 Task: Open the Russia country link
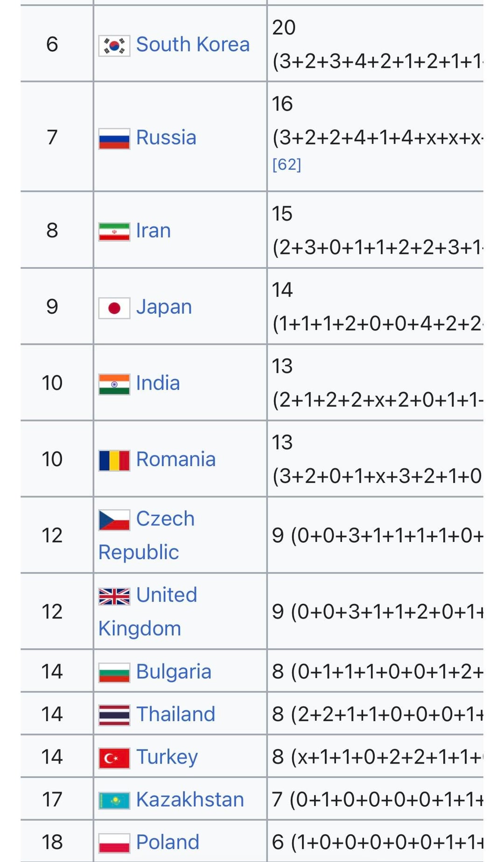[166, 138]
